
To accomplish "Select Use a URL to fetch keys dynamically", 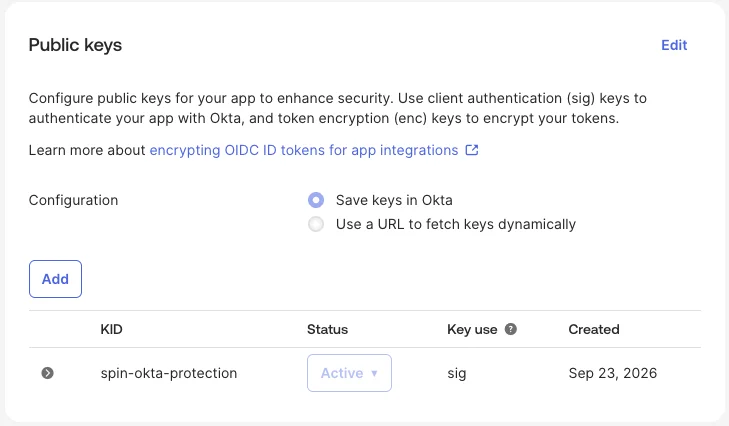I will coord(316,224).
